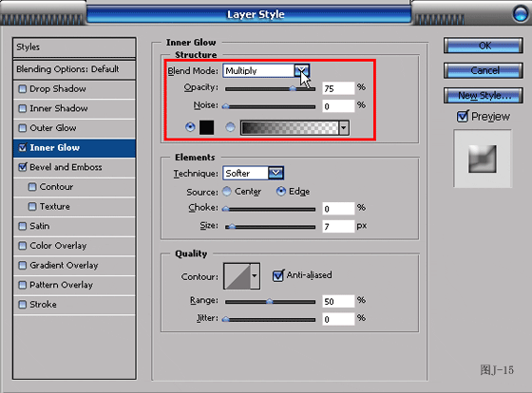The image size is (532, 393).
Task: Open the Contour curve picker thumbnail
Action: (237, 276)
